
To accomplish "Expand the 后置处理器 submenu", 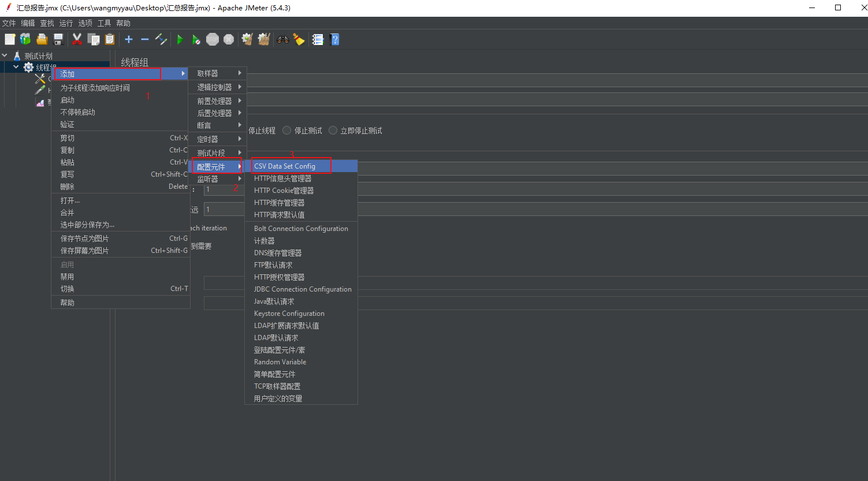I will point(218,113).
